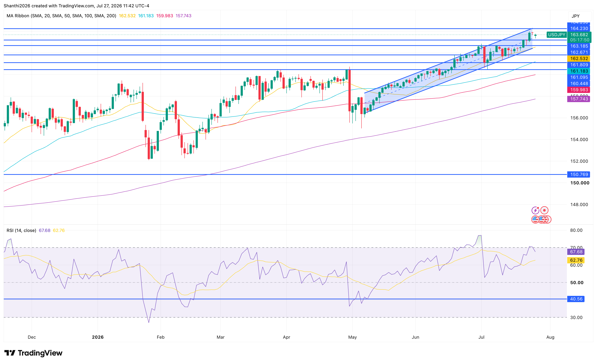This screenshot has height=364, width=597.
Task: Click the Feb label on time axis
Action: 161,337
